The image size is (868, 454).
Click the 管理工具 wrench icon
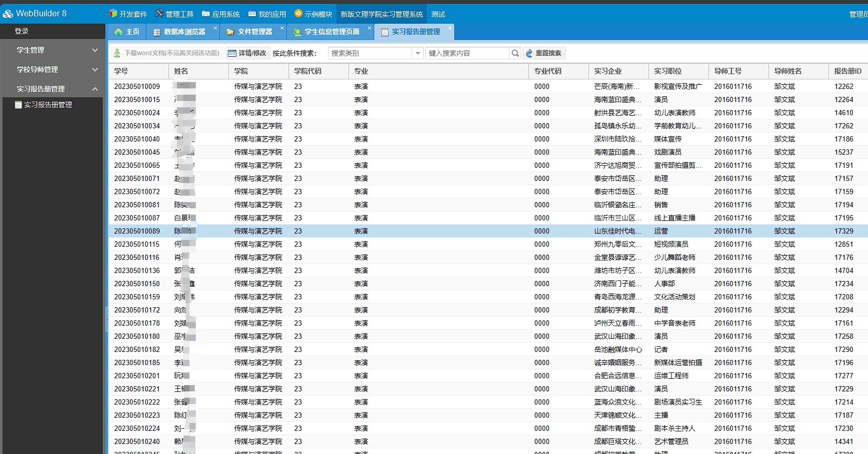pos(159,14)
